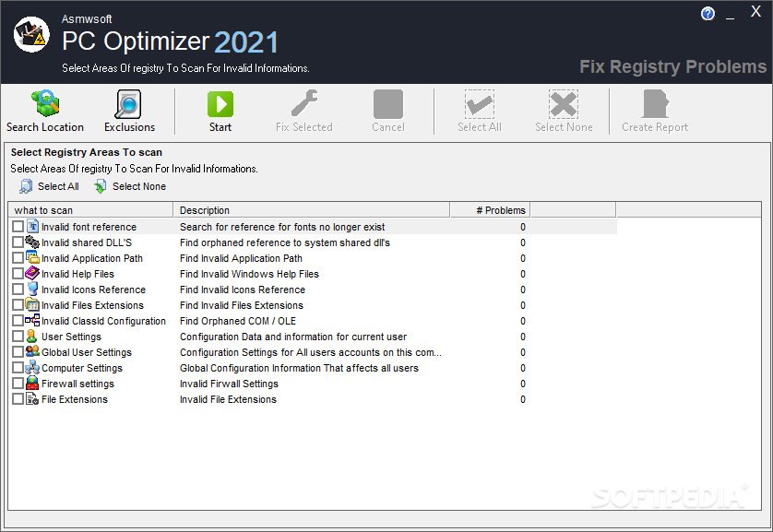
Task: Open the blue help question mark icon
Action: click(x=708, y=14)
